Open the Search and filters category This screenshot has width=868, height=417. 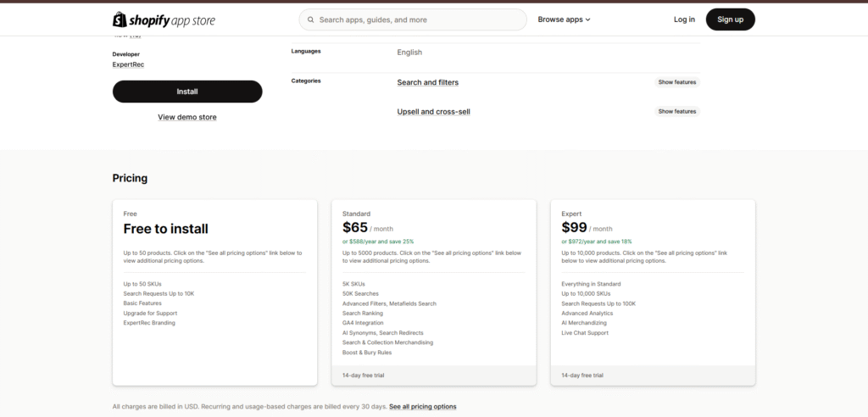pyautogui.click(x=428, y=82)
